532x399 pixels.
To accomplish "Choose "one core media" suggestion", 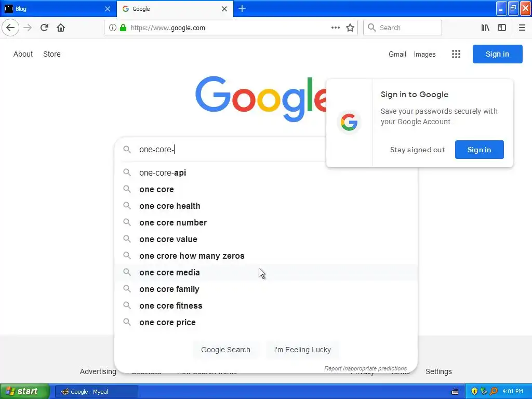I will click(169, 272).
